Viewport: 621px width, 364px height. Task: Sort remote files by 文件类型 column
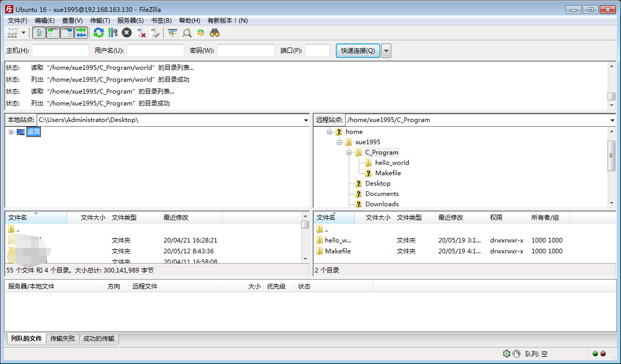[415, 218]
